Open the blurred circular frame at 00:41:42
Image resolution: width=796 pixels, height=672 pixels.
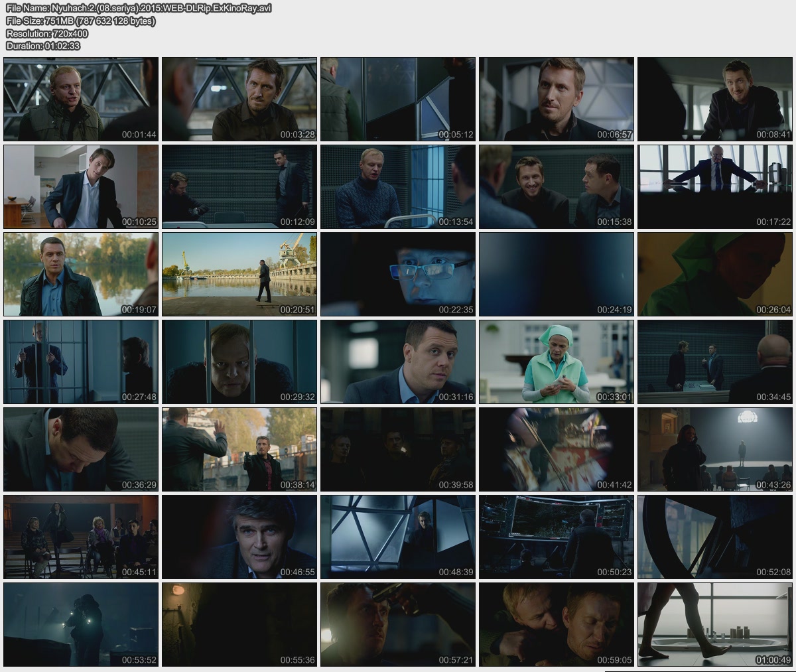tap(557, 450)
